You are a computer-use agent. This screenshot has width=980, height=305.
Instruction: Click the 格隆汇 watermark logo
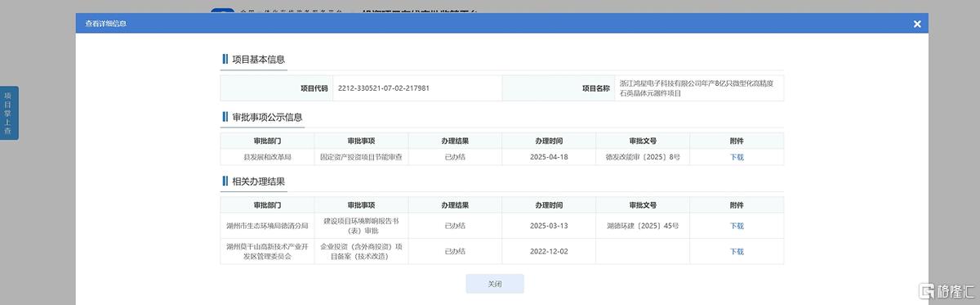(948, 291)
